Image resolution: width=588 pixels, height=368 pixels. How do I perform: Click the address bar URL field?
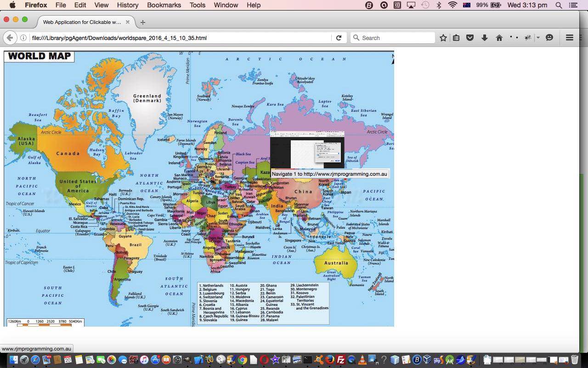(179, 38)
